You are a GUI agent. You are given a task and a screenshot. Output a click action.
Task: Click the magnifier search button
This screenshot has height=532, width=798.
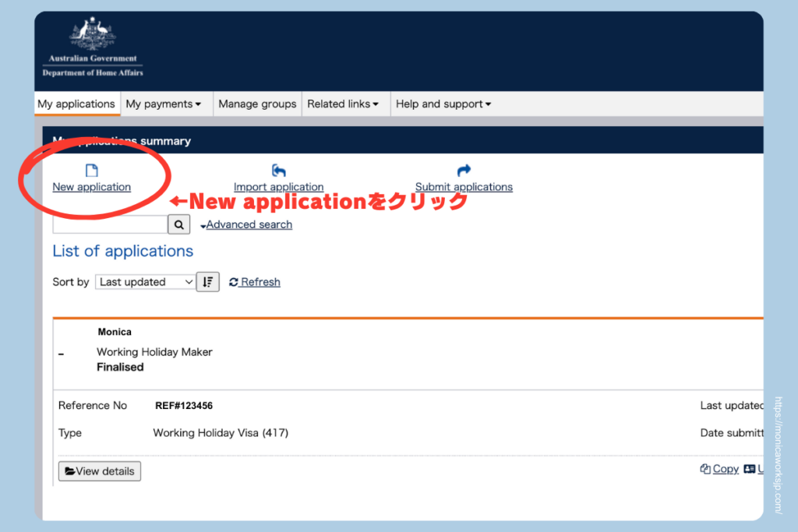tap(179, 224)
